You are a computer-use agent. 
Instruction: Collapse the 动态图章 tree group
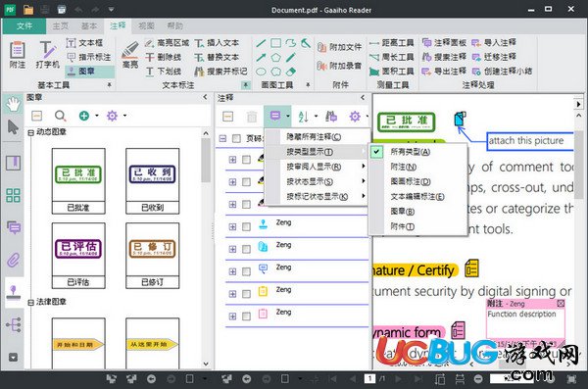tap(31, 132)
